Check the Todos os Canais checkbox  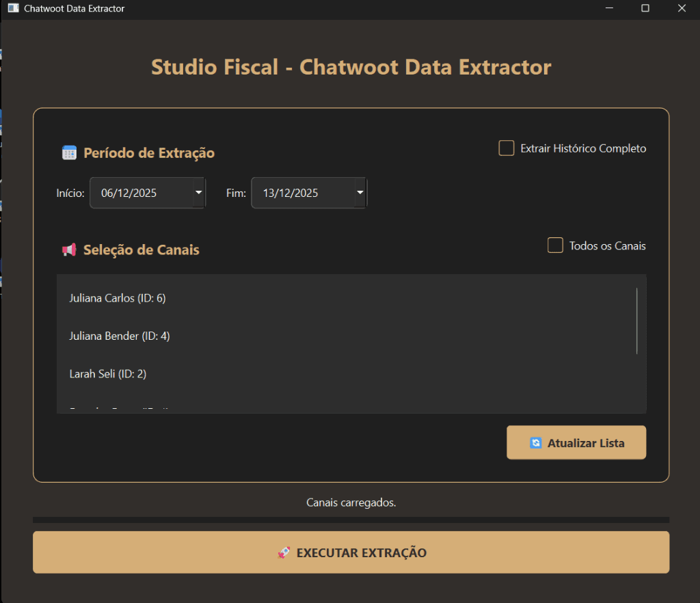pyautogui.click(x=555, y=245)
